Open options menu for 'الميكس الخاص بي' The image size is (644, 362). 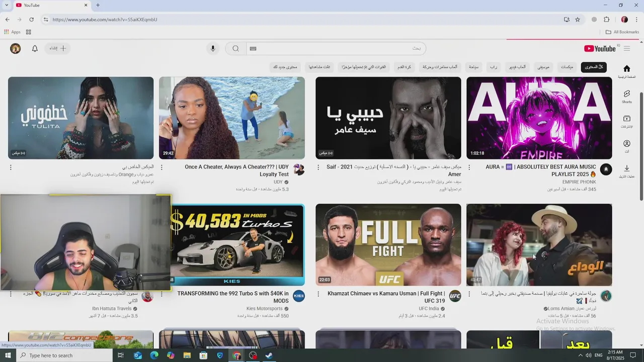(x=11, y=167)
